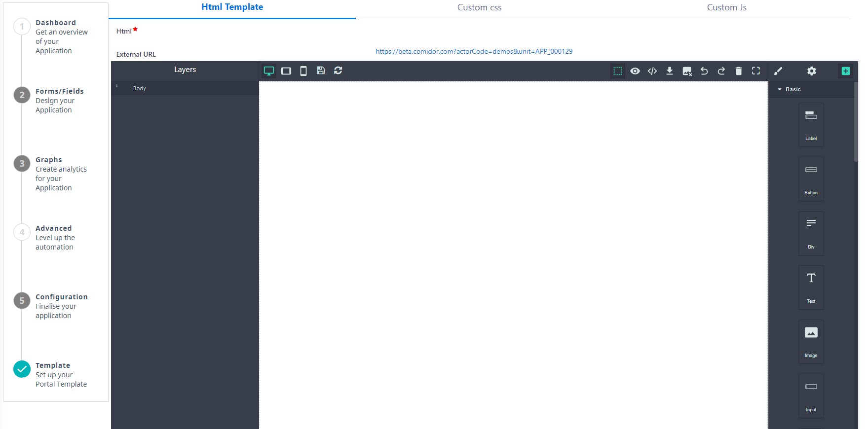Select the Div block
This screenshot has height=429, width=868.
811,233
